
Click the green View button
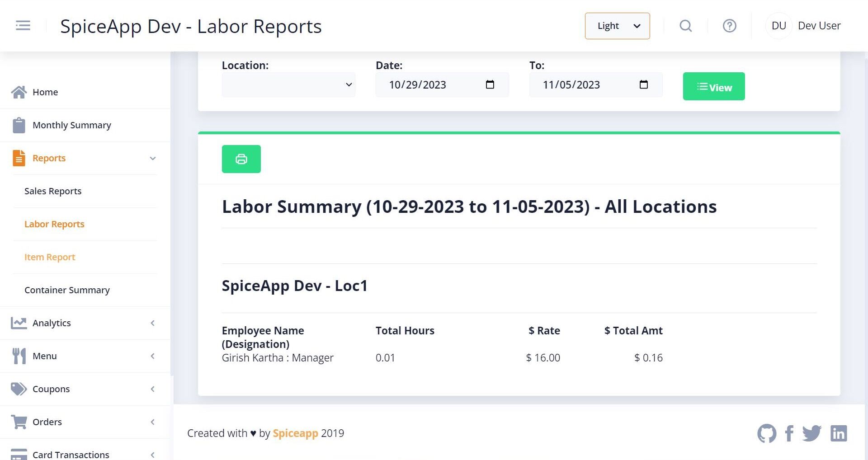(714, 86)
